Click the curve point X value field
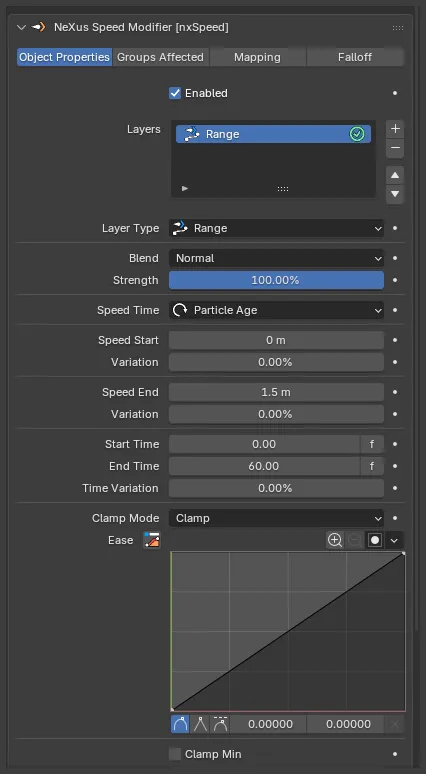Image resolution: width=426 pixels, height=774 pixels. point(270,724)
